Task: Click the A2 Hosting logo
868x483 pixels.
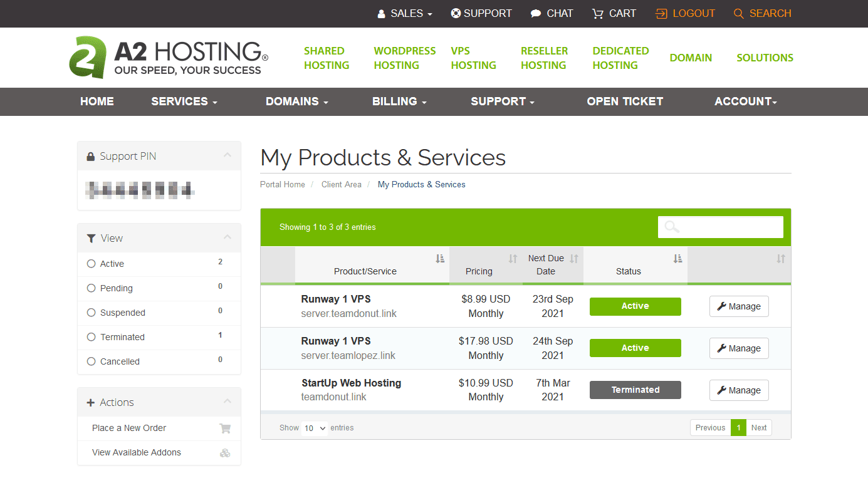Action: (169, 57)
